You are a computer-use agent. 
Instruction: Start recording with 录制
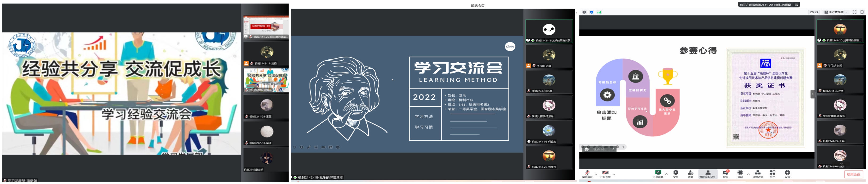tap(740, 174)
